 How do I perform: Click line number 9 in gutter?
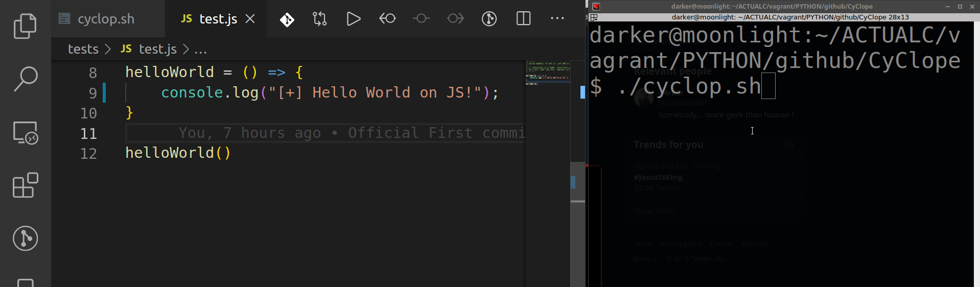pyautogui.click(x=92, y=93)
